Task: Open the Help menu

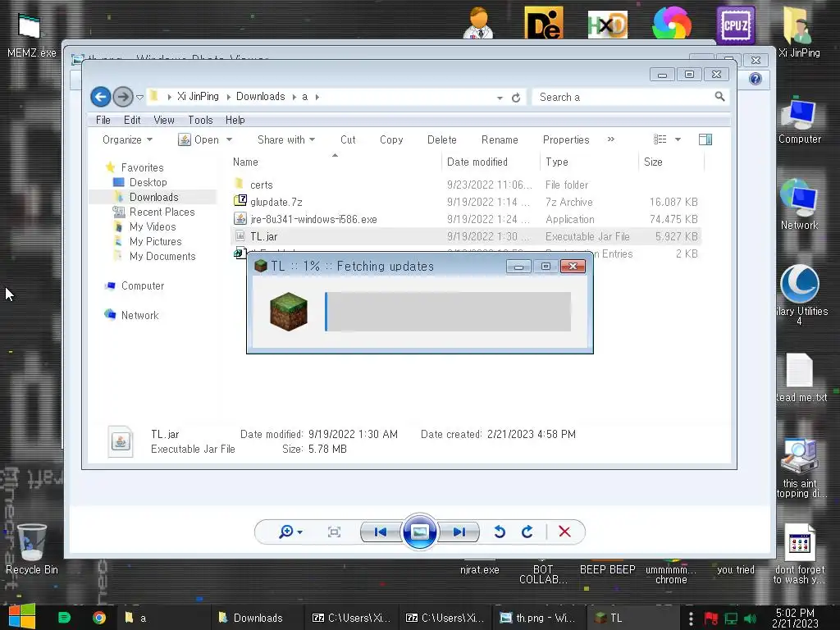Action: (x=235, y=120)
